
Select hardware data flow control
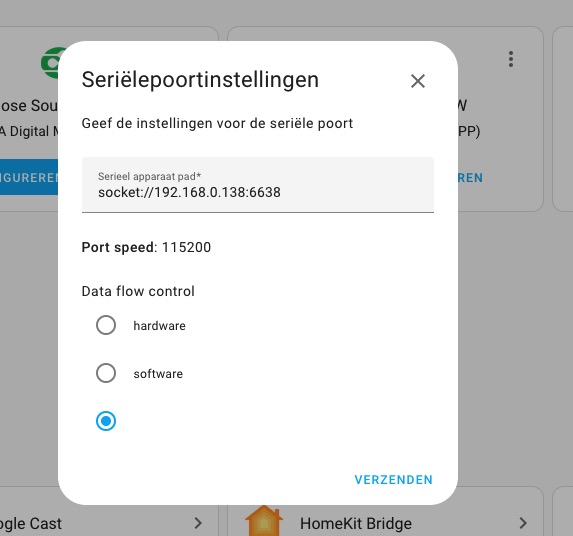106,325
